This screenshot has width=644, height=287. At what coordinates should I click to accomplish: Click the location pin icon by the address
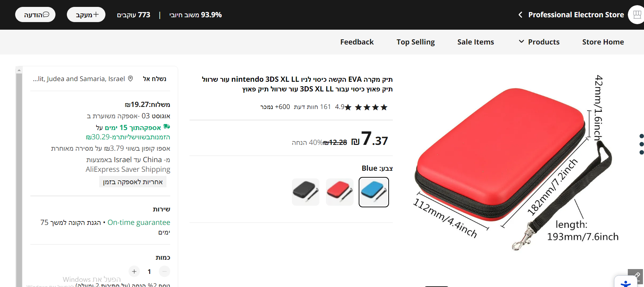[x=130, y=79]
